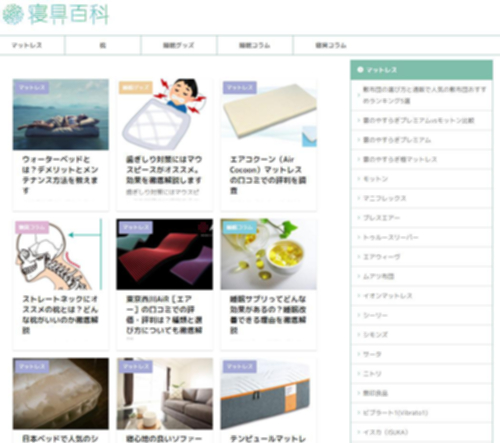Open the sofa living room thumbnail
This screenshot has width=500, height=443.
coord(165,394)
